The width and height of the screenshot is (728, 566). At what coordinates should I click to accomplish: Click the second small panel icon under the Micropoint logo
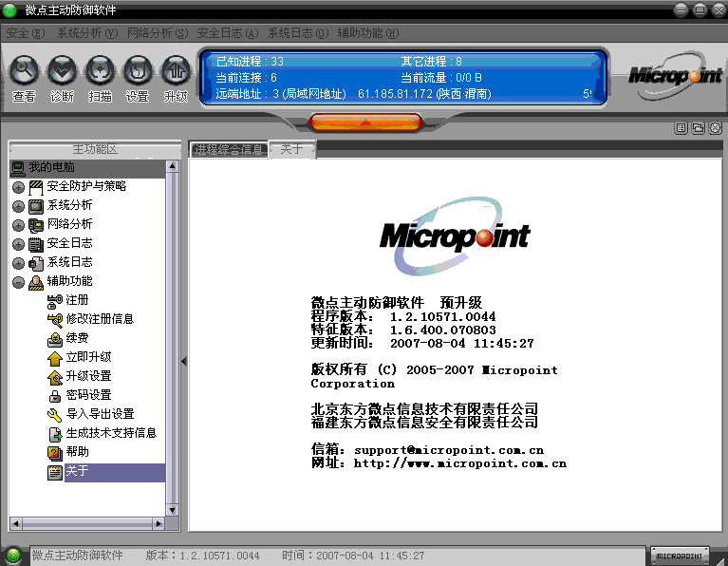[699, 128]
